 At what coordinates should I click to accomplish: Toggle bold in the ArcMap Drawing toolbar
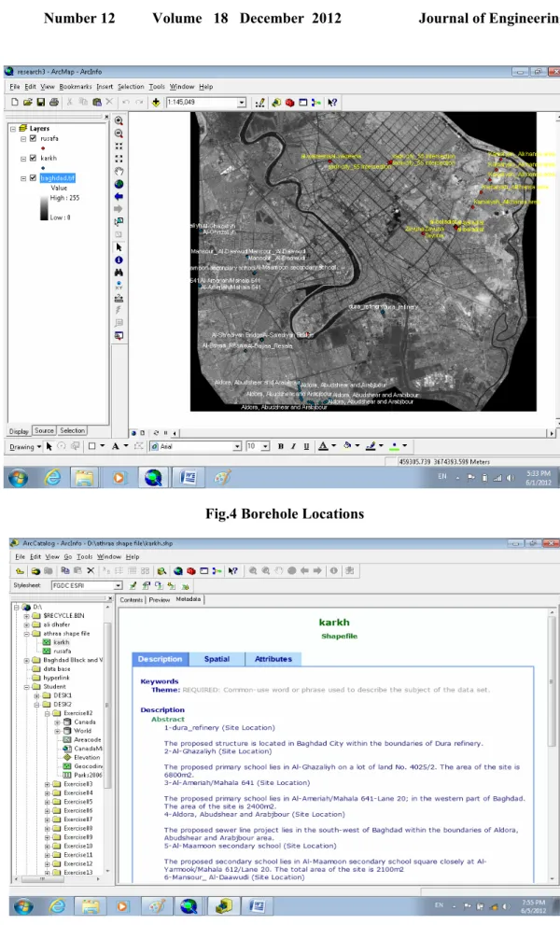tap(281, 446)
